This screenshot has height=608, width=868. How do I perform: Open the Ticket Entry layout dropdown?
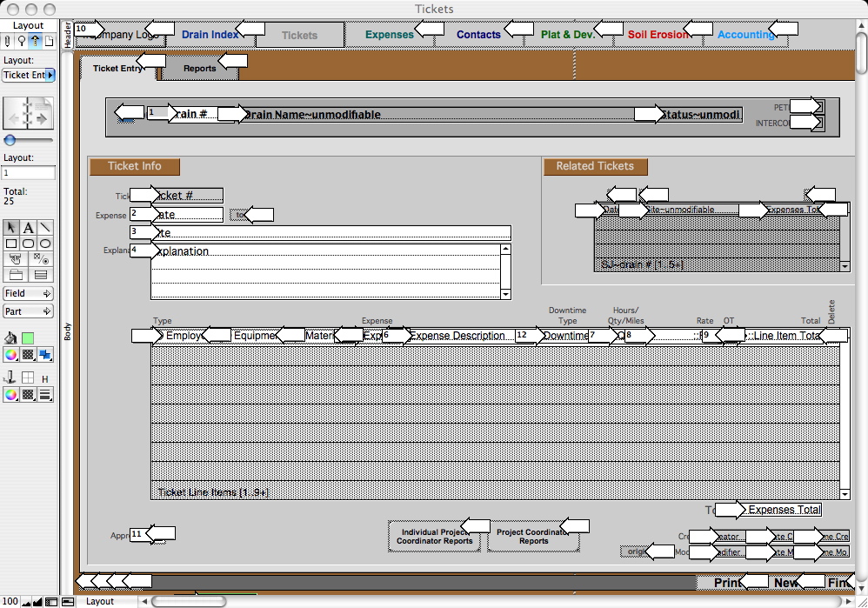[x=29, y=76]
